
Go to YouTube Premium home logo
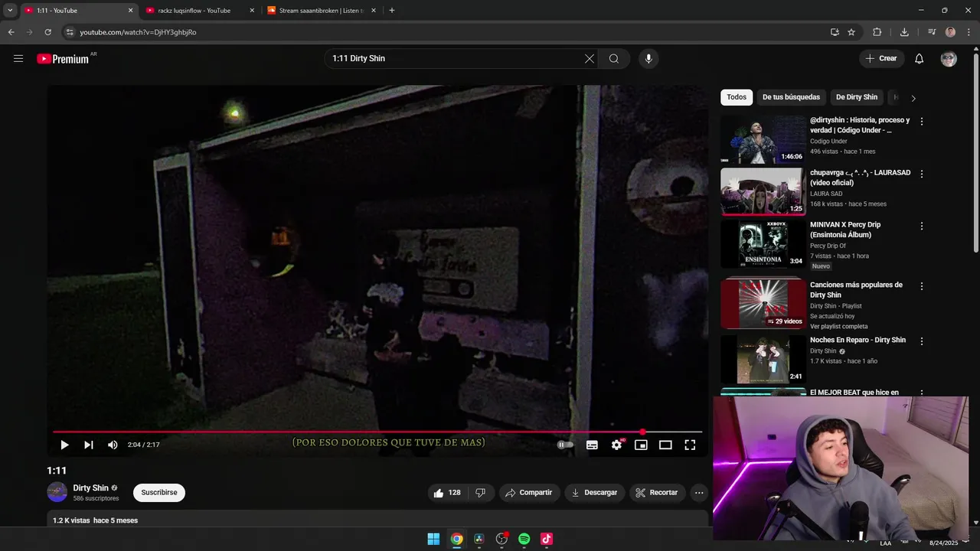click(64, 59)
